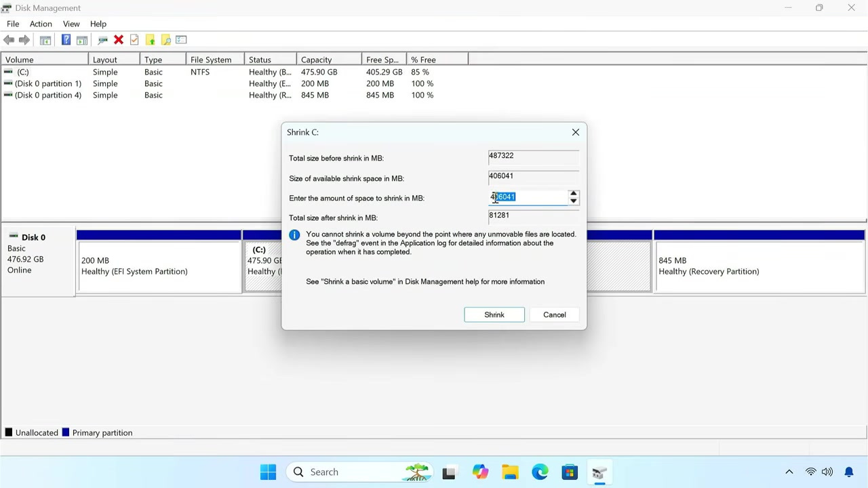Click the red X delete icon
The image size is (868, 488).
click(119, 40)
